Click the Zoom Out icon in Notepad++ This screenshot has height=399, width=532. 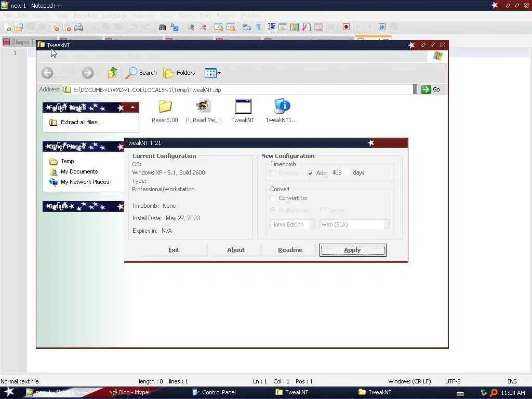pos(203,27)
